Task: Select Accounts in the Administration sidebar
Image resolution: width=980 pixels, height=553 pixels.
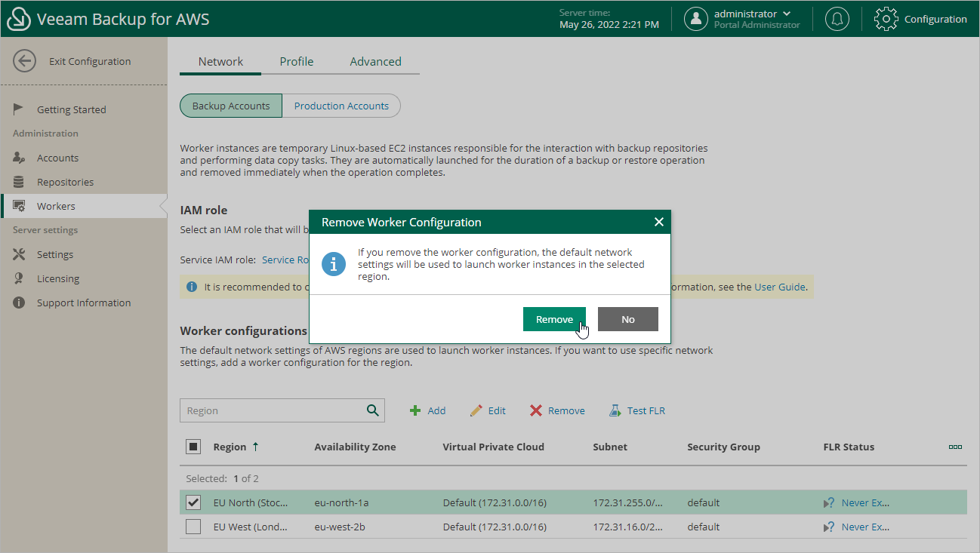Action: tap(58, 157)
